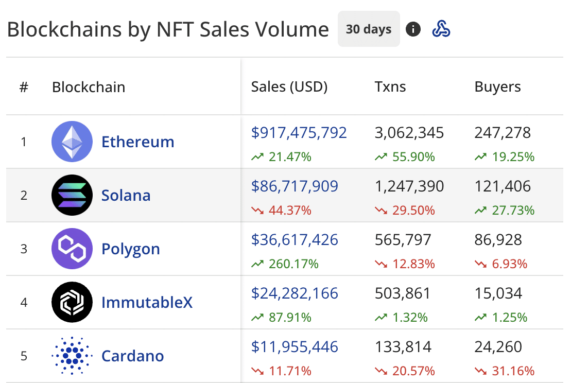Image resolution: width=588 pixels, height=383 pixels.
Task: Sort the table by Buyers column
Action: pos(497,86)
